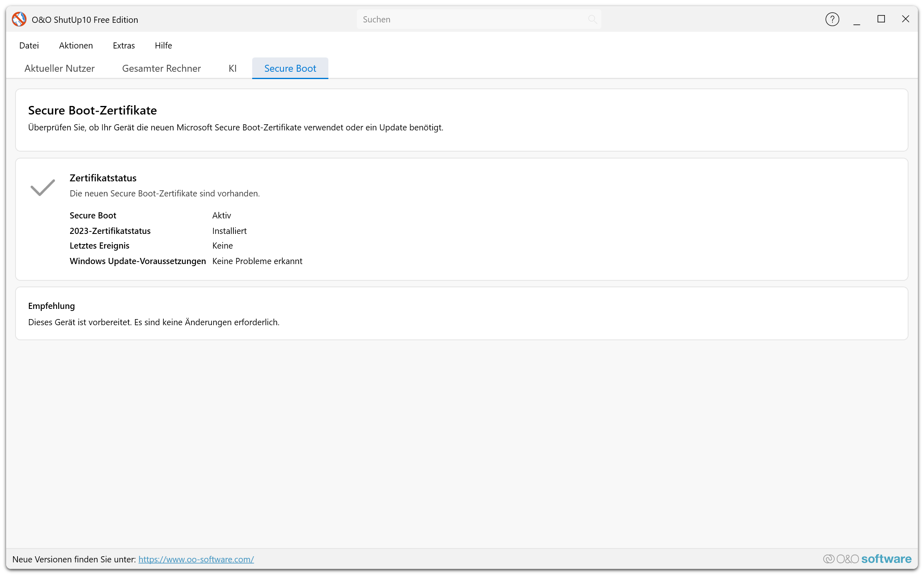Click the search magnifier icon

coord(592,19)
